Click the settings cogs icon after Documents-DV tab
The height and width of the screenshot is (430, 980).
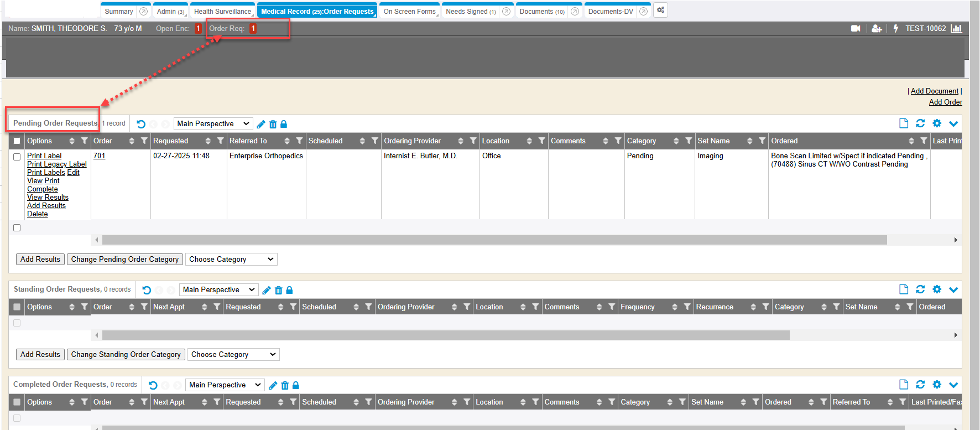660,11
